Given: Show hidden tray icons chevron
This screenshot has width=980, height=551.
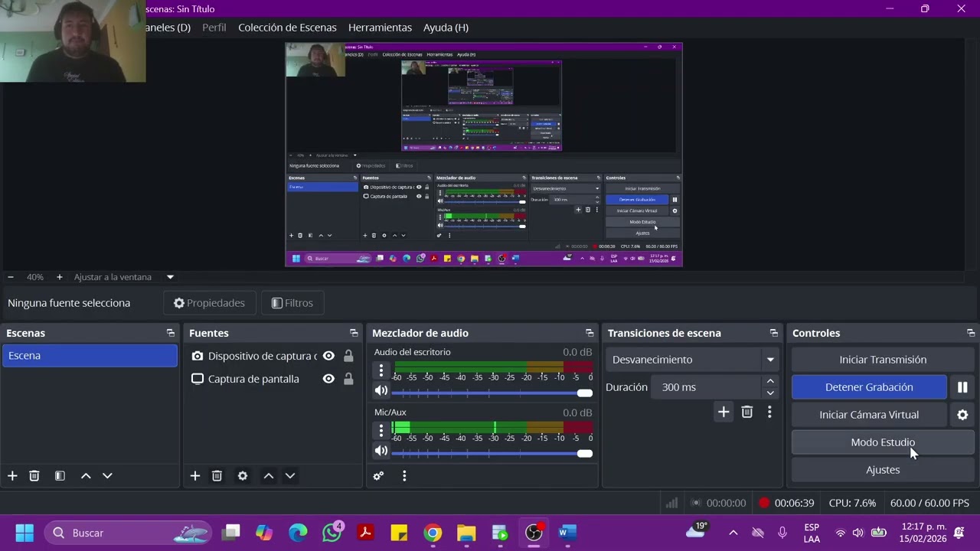Looking at the screenshot, I should pos(733,533).
